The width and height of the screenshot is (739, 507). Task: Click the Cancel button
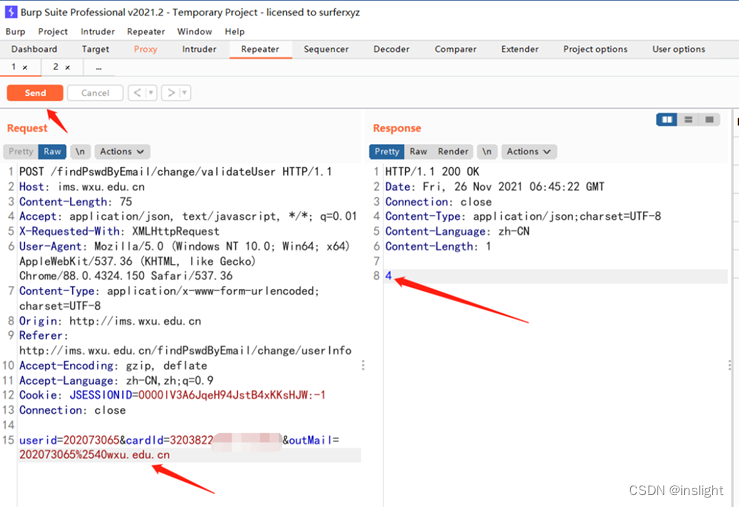95,93
